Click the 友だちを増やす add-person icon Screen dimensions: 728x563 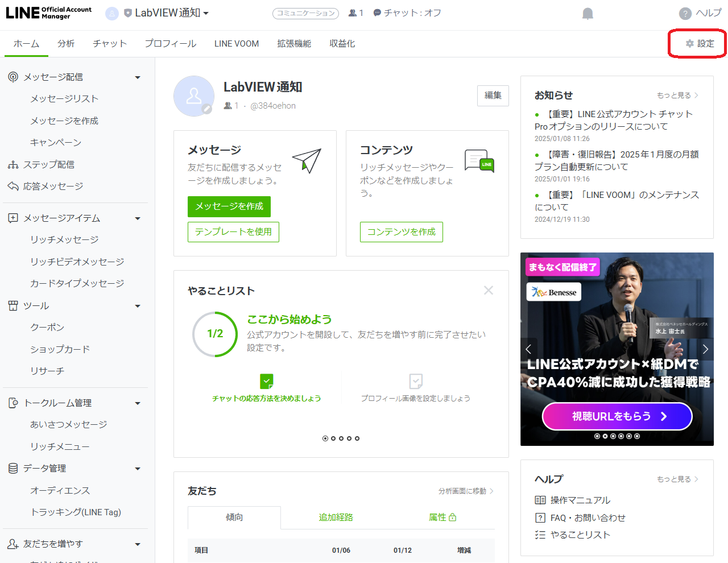point(13,544)
